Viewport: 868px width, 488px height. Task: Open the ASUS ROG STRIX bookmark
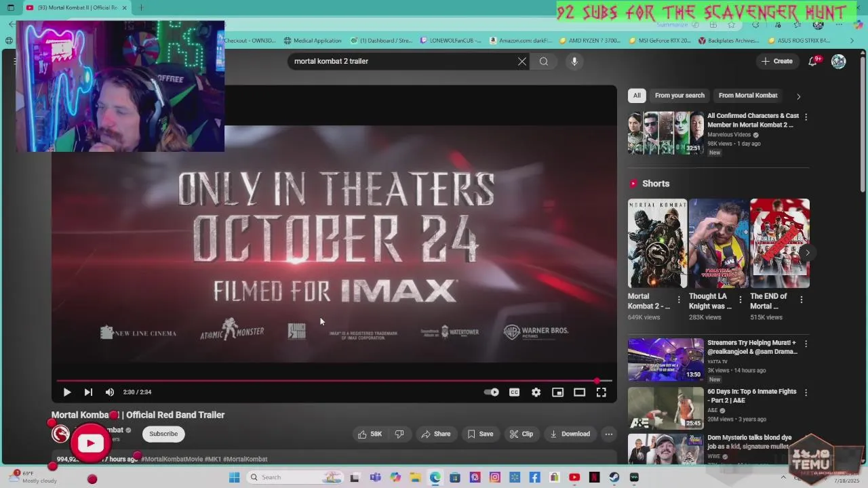click(x=799, y=41)
